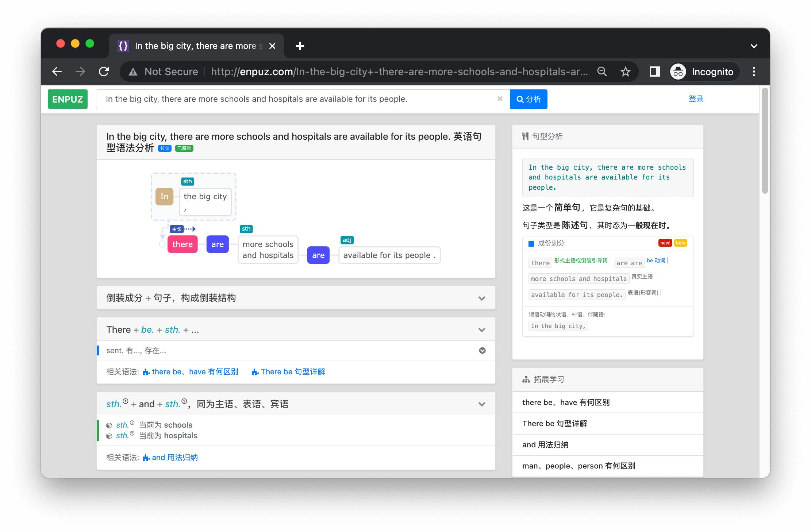The image size is (811, 532).
Task: Open Chrome three-dot menu
Action: (754, 72)
